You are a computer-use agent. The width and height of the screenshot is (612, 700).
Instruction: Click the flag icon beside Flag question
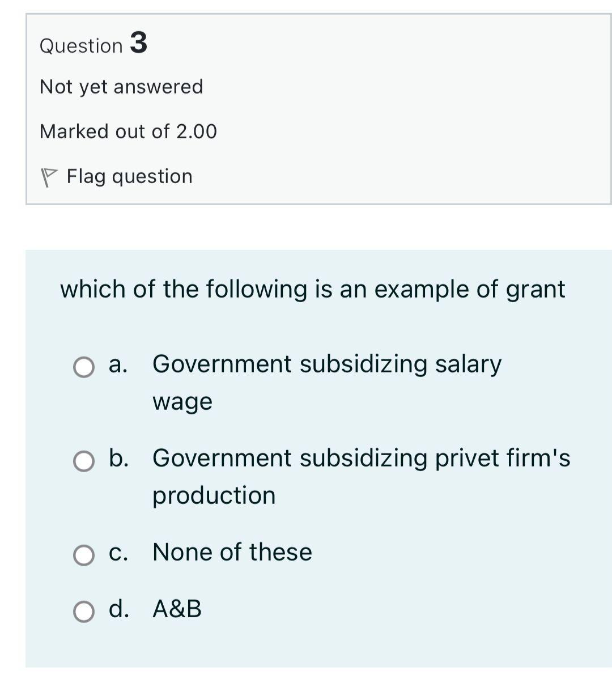49,177
